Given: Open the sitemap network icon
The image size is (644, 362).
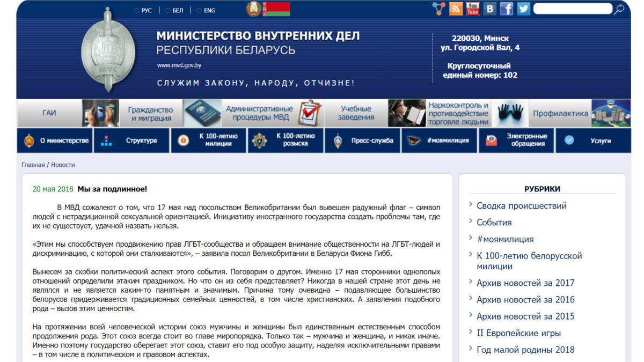Looking at the screenshot, I should (x=439, y=9).
